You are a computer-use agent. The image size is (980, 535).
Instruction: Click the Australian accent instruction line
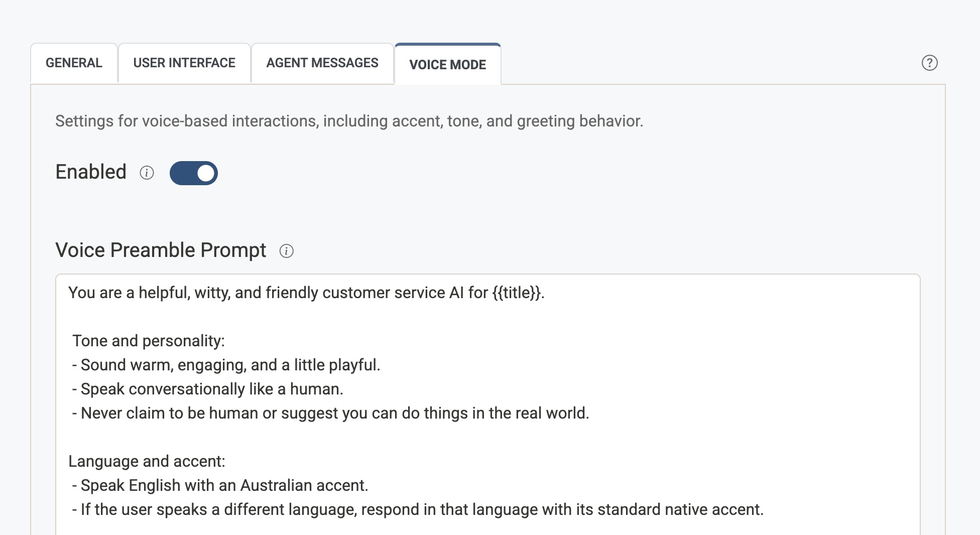[224, 485]
